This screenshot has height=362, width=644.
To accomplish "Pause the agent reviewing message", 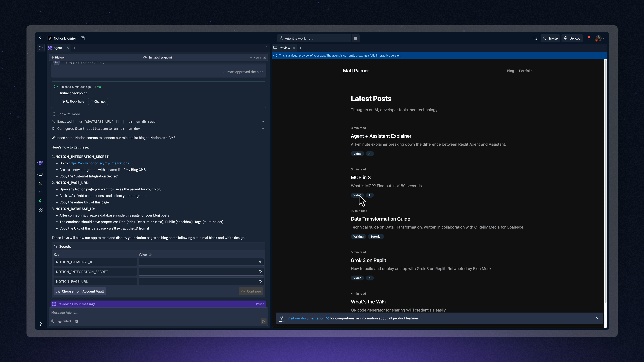I will 258,304.
